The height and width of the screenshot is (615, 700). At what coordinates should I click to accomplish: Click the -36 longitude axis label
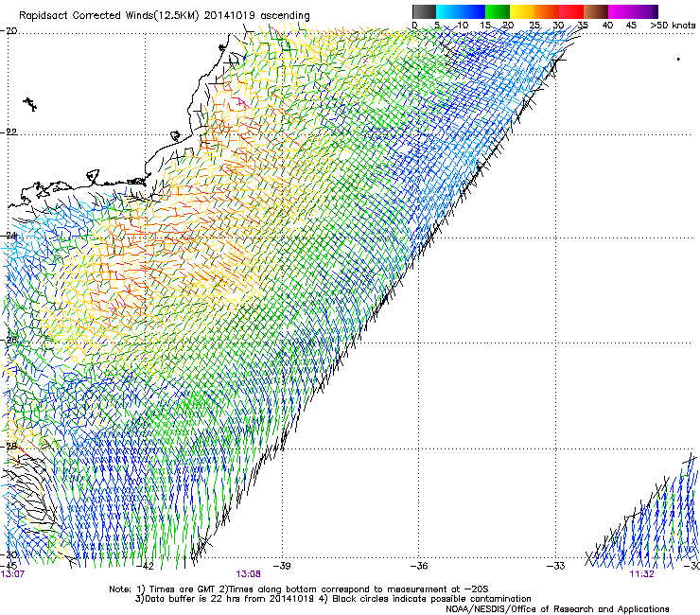(x=419, y=566)
